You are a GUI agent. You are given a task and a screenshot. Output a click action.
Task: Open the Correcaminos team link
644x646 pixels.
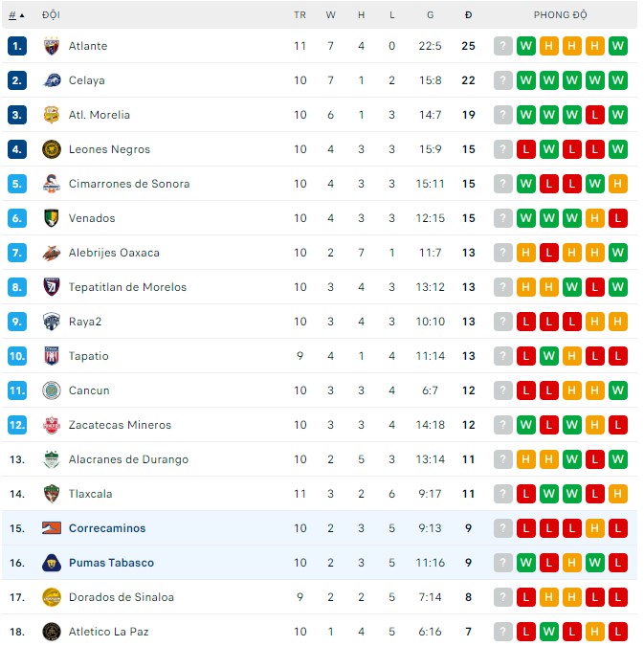[x=107, y=528]
